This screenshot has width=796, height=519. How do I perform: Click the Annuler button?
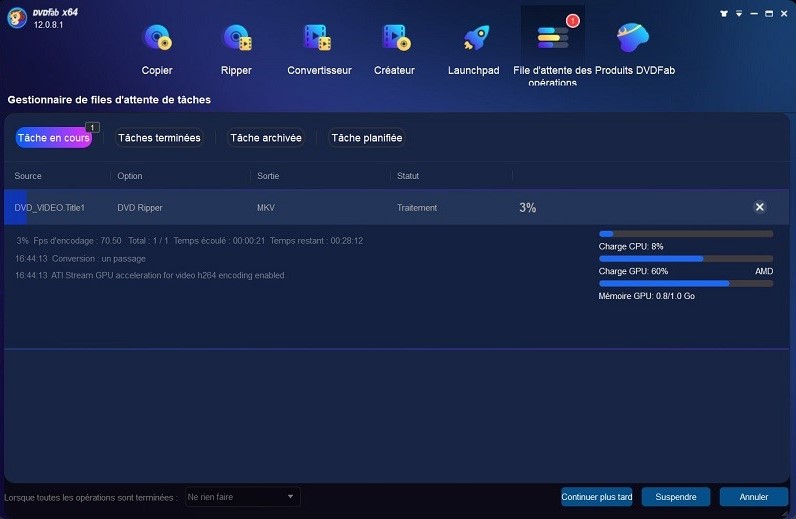click(x=754, y=497)
